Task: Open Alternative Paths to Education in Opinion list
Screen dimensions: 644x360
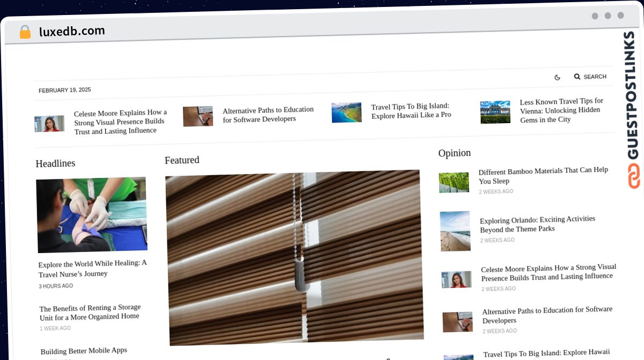Action: (x=547, y=314)
